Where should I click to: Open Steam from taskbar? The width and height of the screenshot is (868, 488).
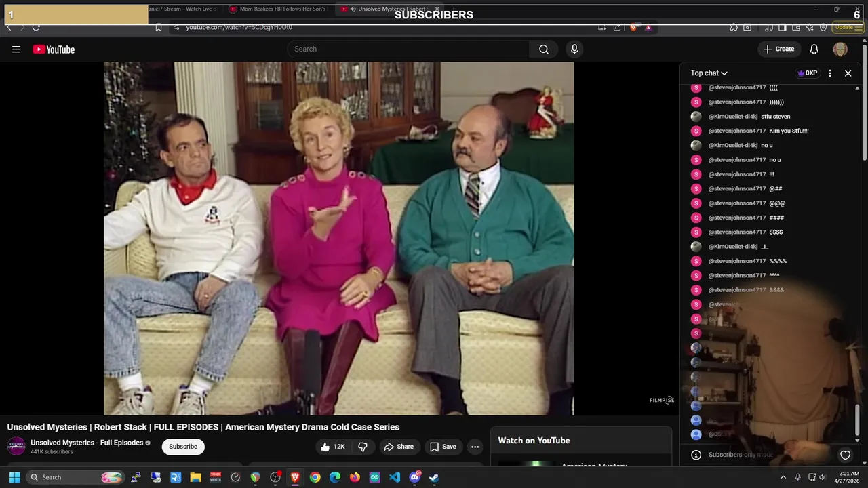(434, 477)
